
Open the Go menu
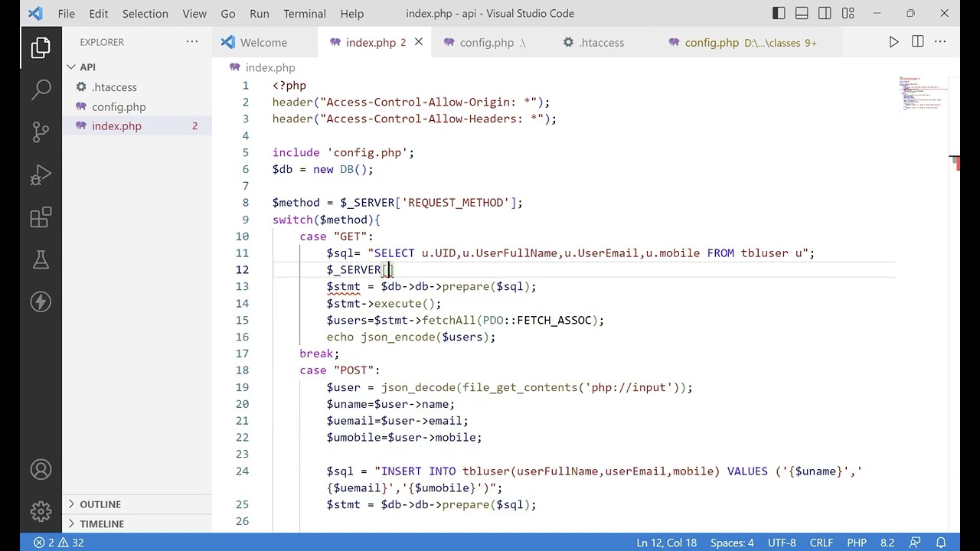228,13
